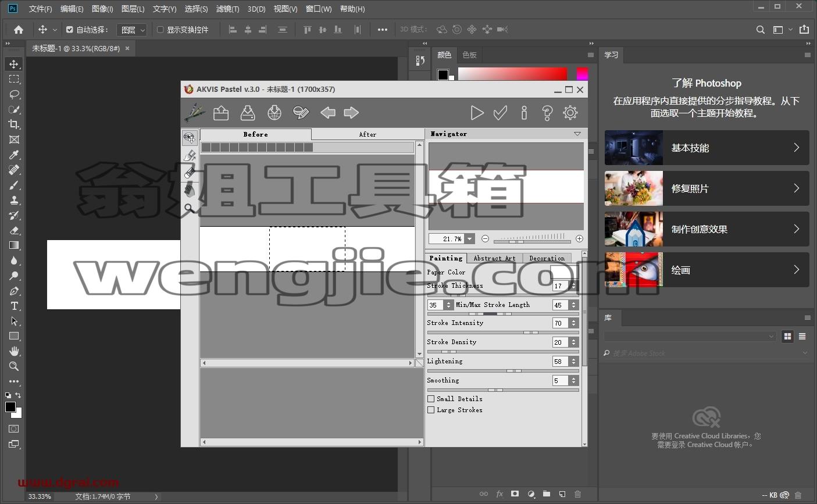Image resolution: width=817 pixels, height=504 pixels.
Task: Open Photoshop 图层 auto-select dropdown
Action: pos(131,30)
